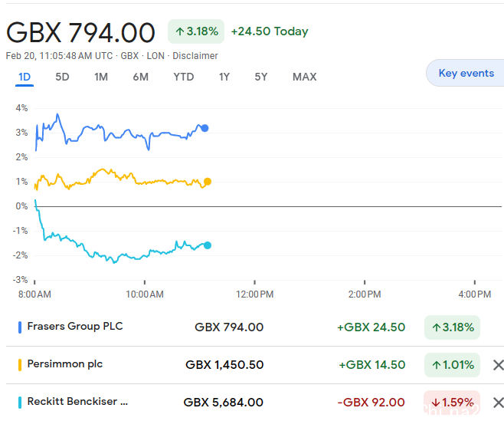
Task: Open the Reckitt Benckiser stock link
Action: 77,402
